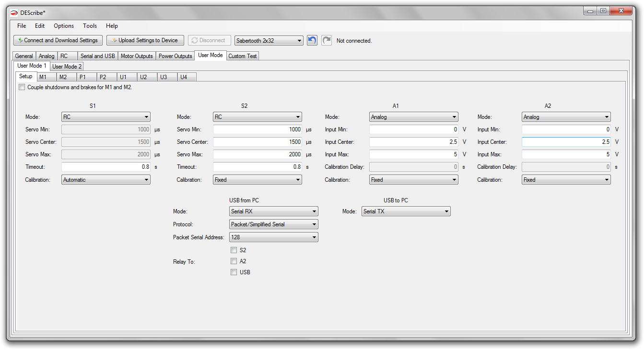Open the Packet Serial Address dropdown
Viewport: 644px width, 350px height.
[273, 237]
